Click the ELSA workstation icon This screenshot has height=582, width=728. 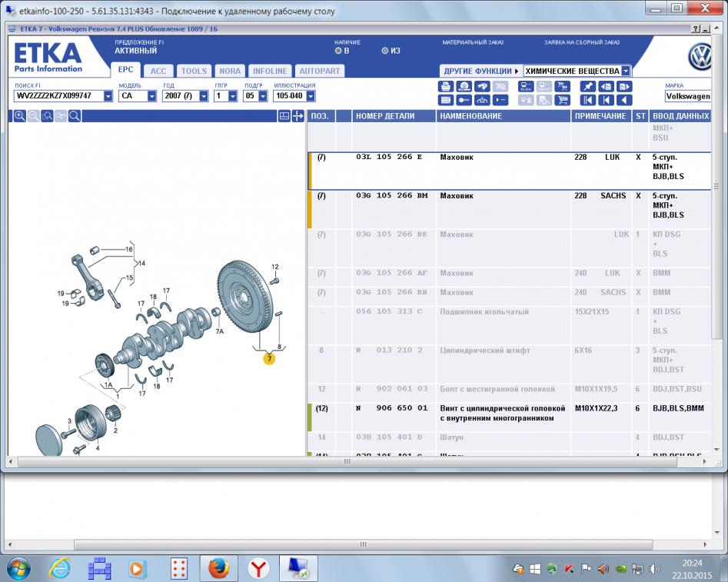(526, 86)
